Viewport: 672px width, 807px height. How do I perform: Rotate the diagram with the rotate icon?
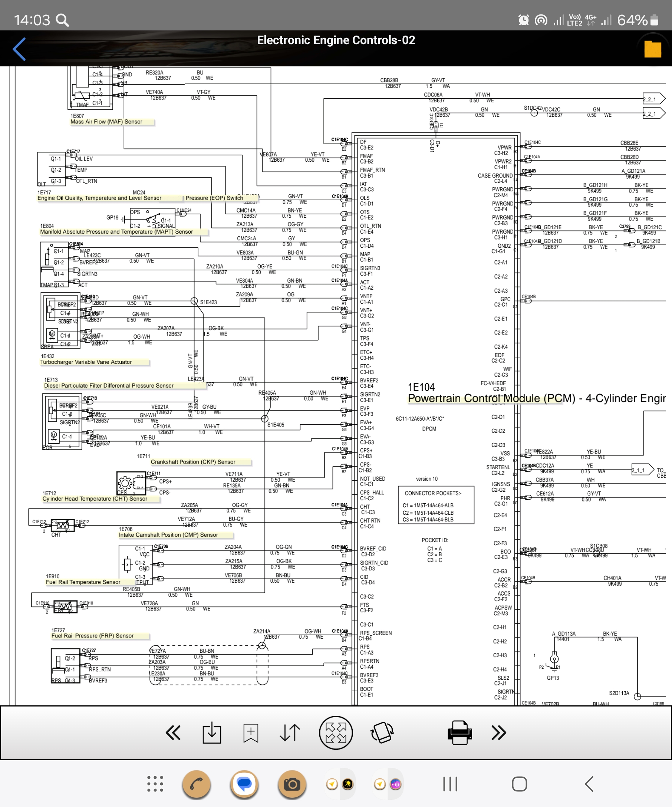tap(382, 732)
